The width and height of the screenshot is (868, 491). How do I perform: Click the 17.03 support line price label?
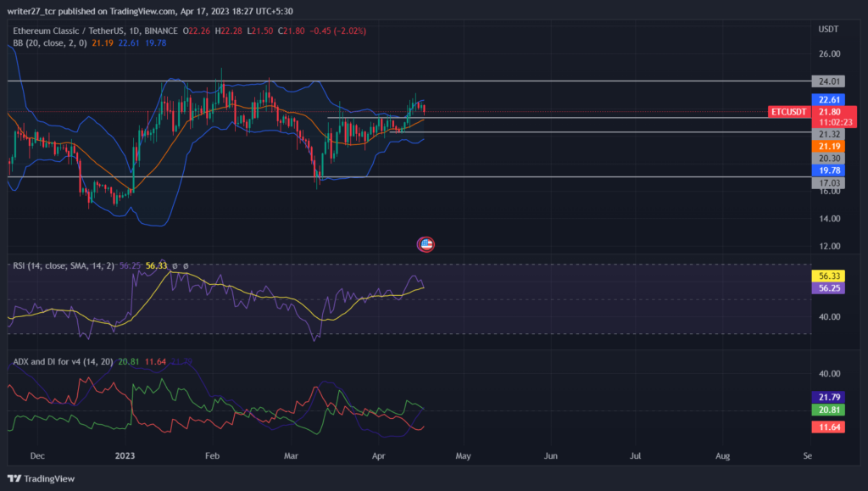point(828,182)
